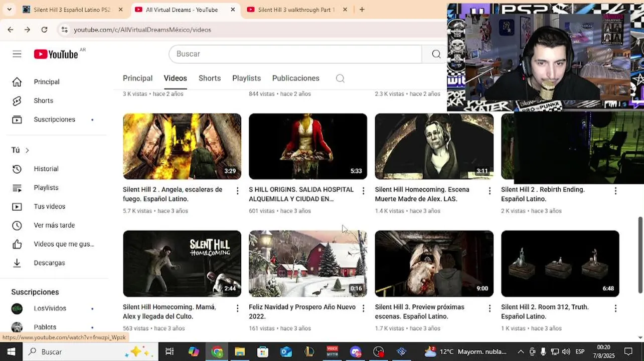Open options for Silent Hill 3 Preview video
This screenshot has width=644, height=361.
coord(490,308)
